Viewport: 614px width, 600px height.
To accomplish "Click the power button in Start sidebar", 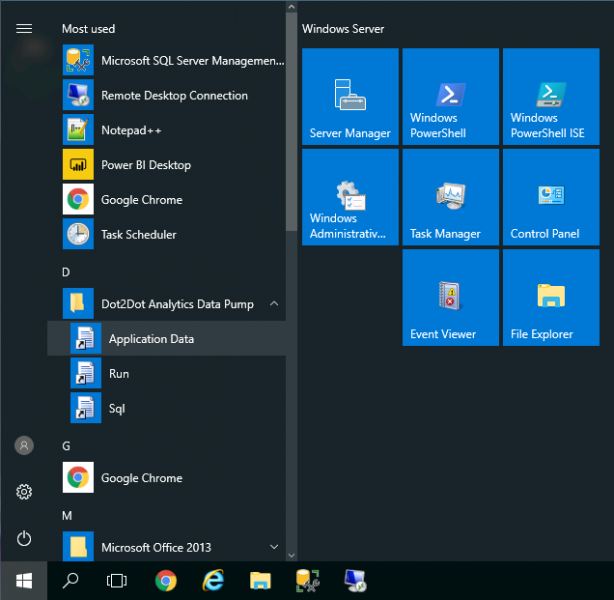I will 24,539.
